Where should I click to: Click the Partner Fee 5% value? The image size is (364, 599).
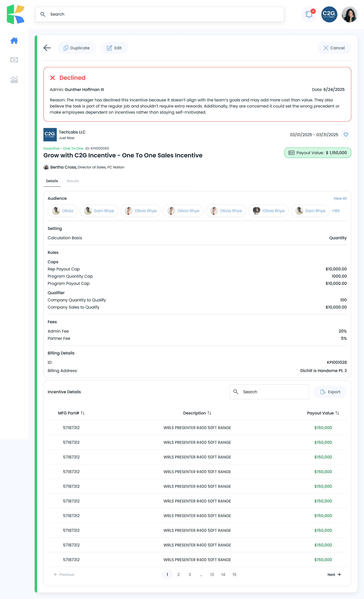click(344, 338)
